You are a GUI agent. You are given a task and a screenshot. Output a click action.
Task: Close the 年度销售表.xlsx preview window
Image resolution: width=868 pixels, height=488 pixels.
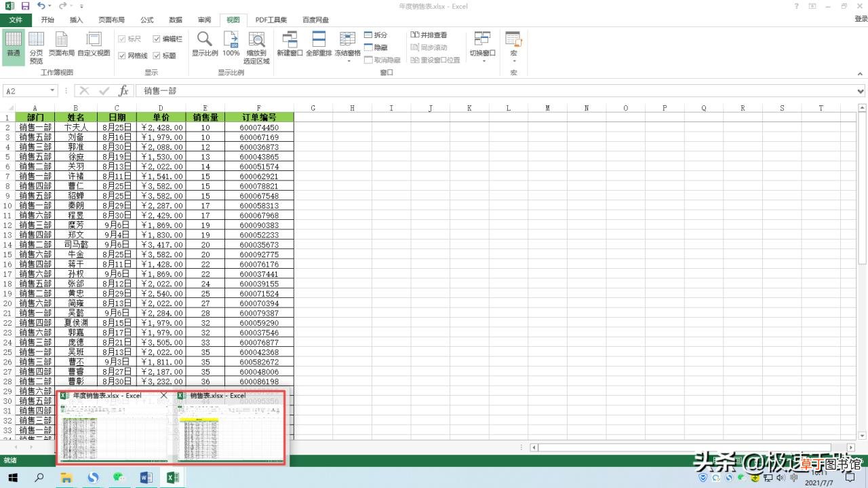pyautogui.click(x=164, y=395)
